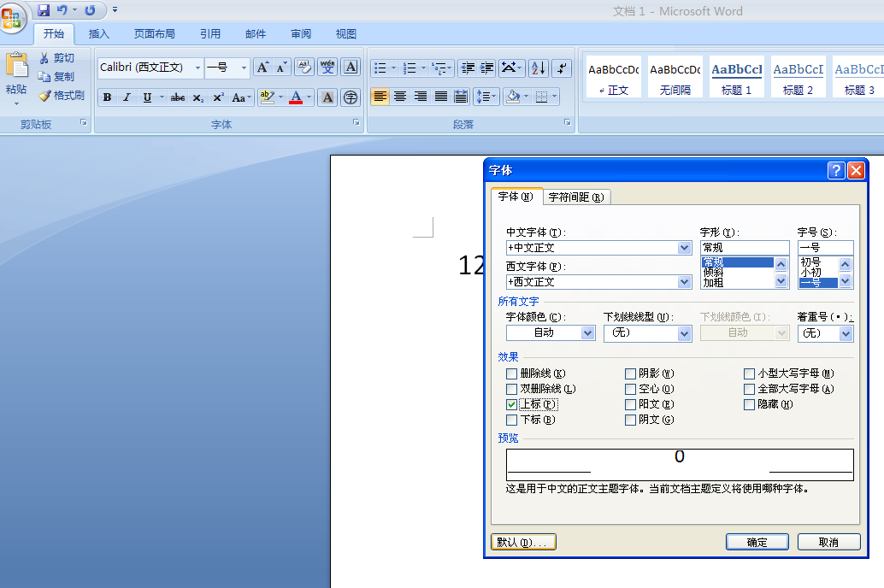Apply subscript formatting in ribbon
Image resolution: width=884 pixels, height=588 pixels.
click(197, 97)
